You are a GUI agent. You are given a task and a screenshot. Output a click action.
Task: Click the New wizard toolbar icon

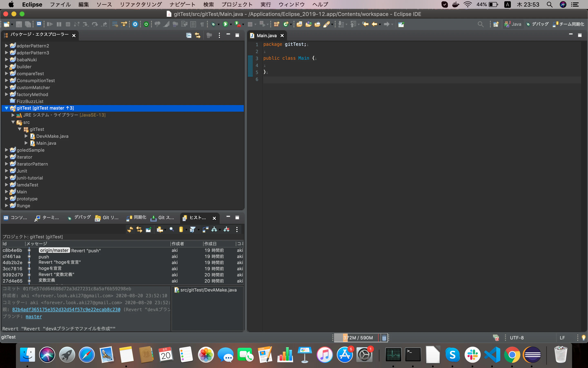point(7,24)
